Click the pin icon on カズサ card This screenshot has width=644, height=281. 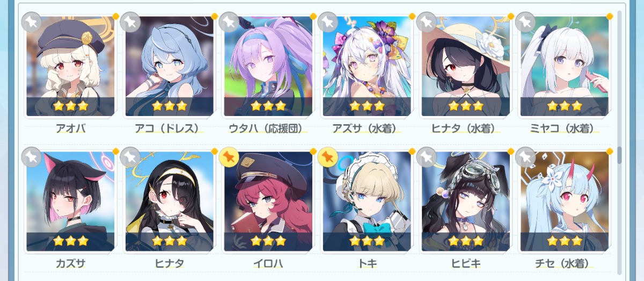tap(31, 157)
